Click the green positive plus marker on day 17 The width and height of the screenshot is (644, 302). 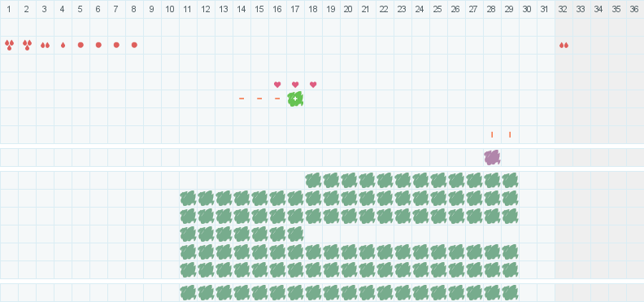tap(295, 99)
